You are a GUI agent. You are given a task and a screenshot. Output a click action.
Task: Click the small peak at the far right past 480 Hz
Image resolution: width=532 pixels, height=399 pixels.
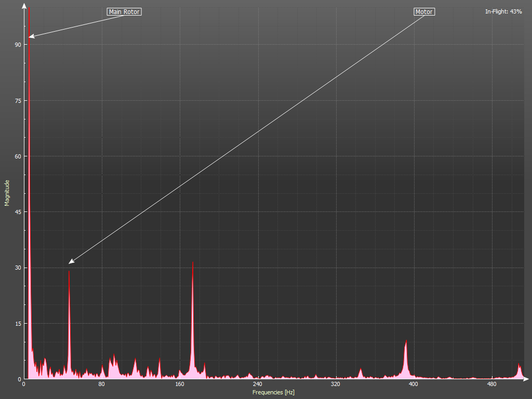[x=519, y=365]
